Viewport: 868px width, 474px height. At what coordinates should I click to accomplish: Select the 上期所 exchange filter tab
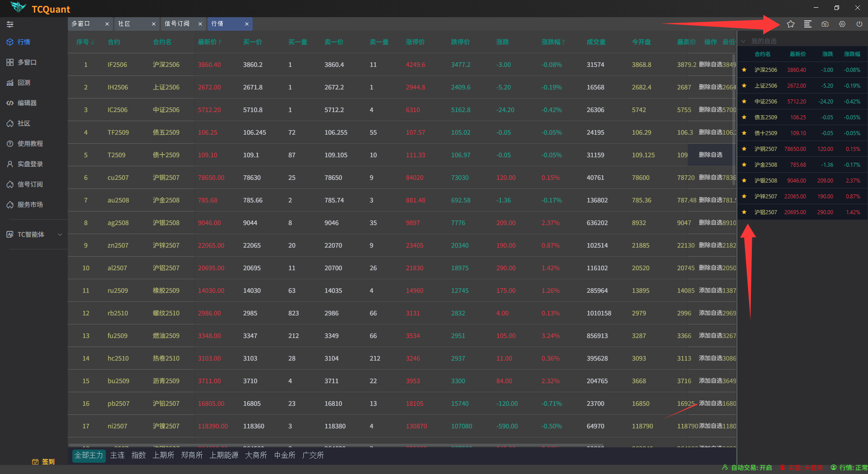(163, 455)
